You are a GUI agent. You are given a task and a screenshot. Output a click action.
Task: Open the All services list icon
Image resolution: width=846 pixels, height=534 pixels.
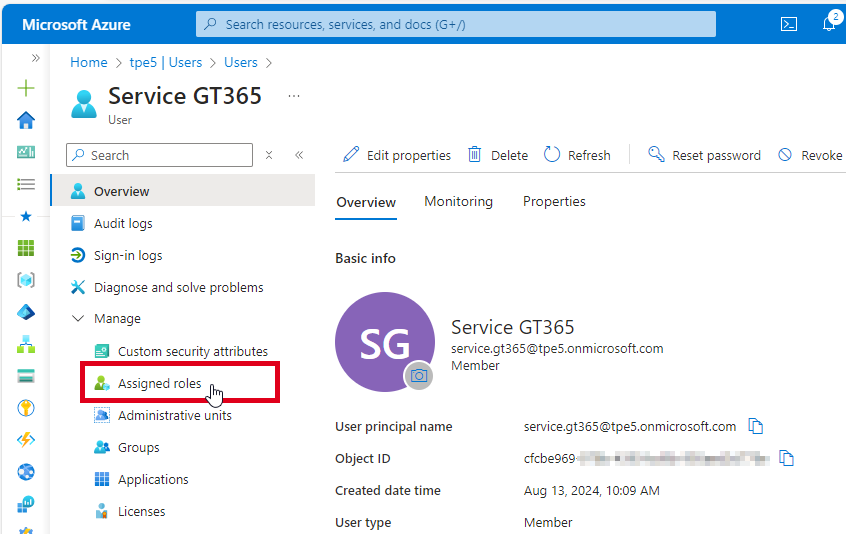26,184
